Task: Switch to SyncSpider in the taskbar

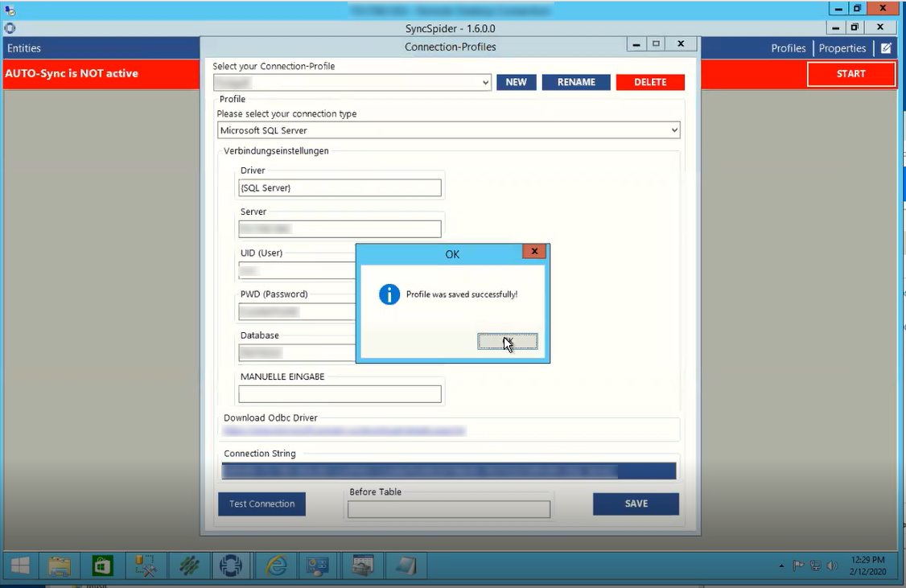Action: pyautogui.click(x=231, y=566)
